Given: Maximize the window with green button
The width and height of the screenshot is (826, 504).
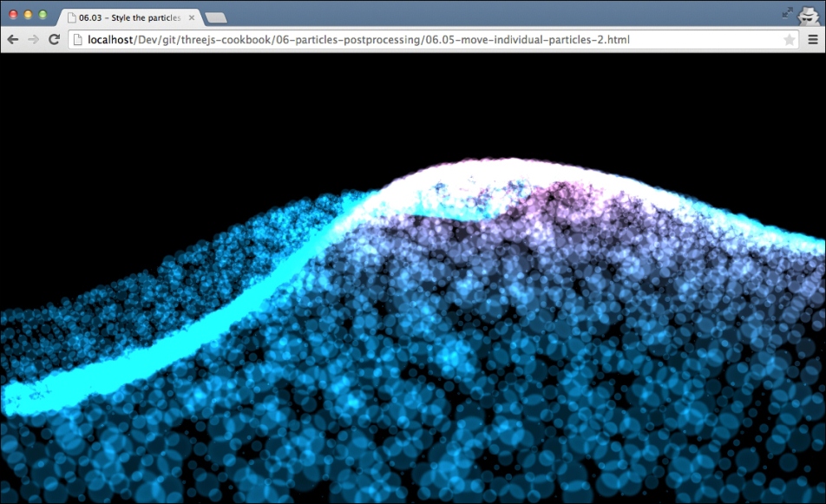Looking at the screenshot, I should [43, 15].
